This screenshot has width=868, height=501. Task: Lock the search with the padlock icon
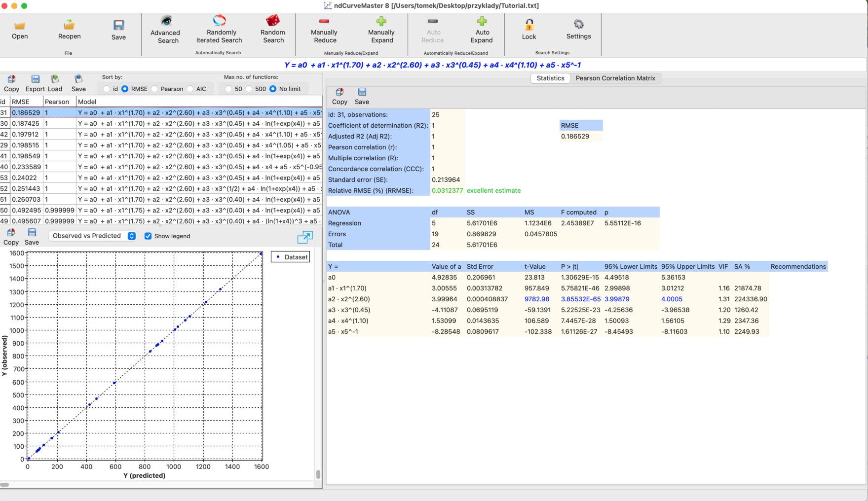[529, 25]
